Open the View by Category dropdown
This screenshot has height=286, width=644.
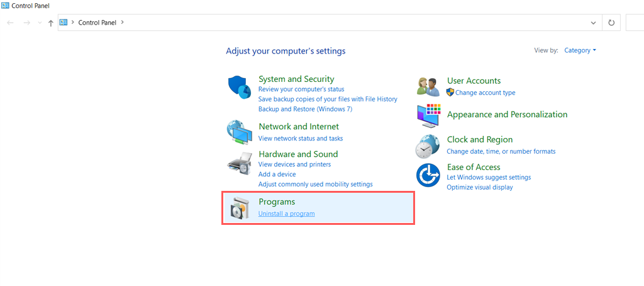pyautogui.click(x=580, y=50)
